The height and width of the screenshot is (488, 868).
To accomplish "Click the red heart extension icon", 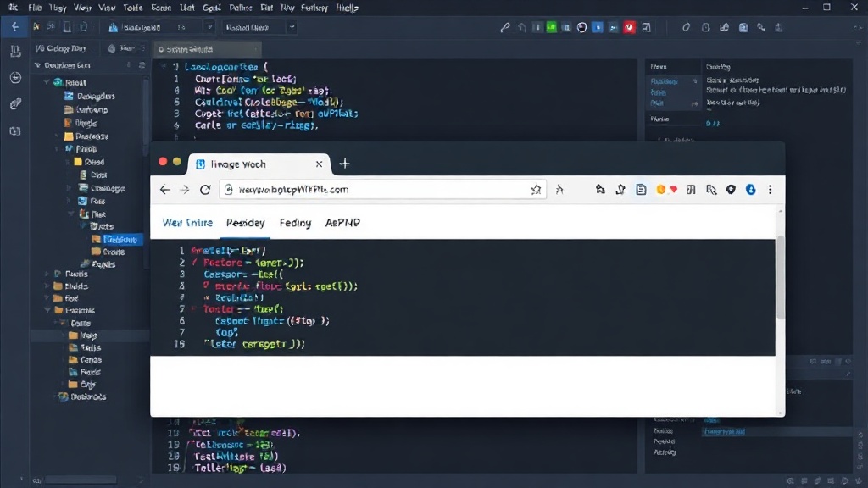I will coord(673,189).
